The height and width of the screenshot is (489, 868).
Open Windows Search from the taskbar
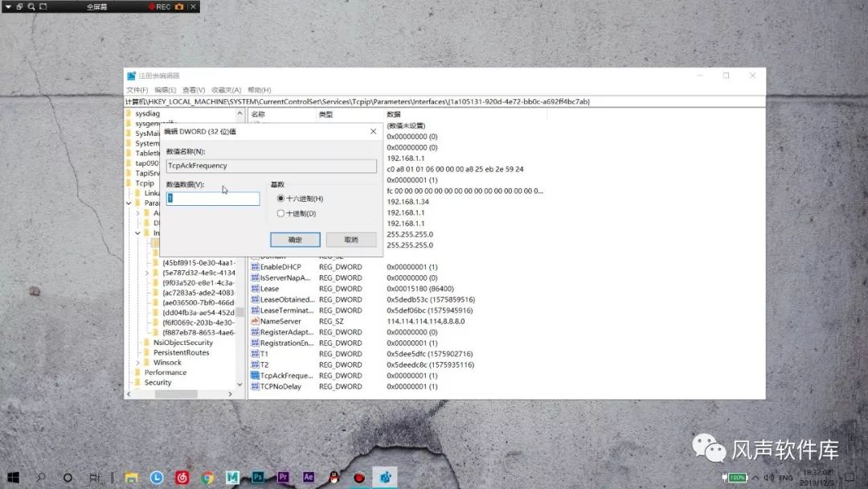click(x=41, y=476)
